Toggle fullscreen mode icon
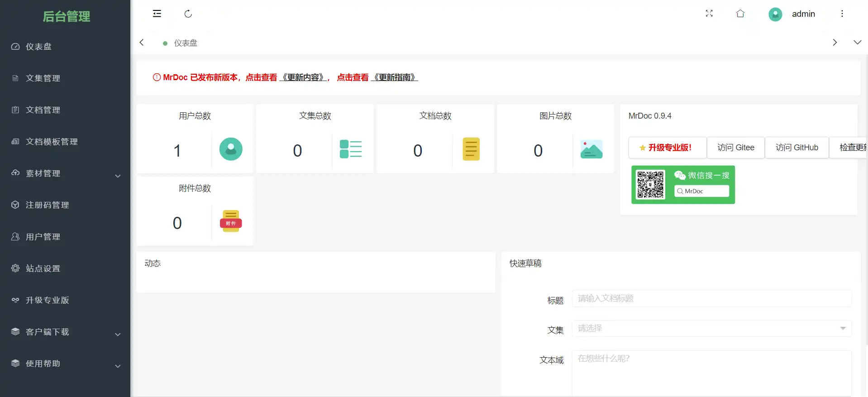This screenshot has height=397, width=868. (x=709, y=14)
